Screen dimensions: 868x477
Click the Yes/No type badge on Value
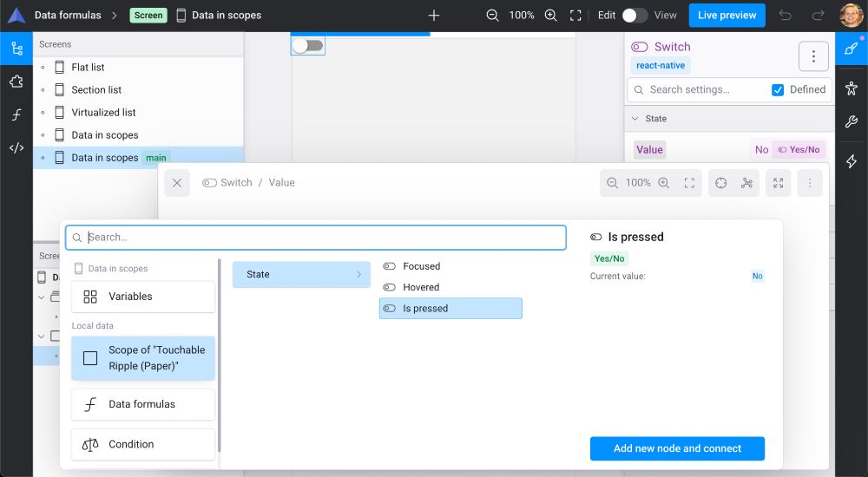pos(799,149)
